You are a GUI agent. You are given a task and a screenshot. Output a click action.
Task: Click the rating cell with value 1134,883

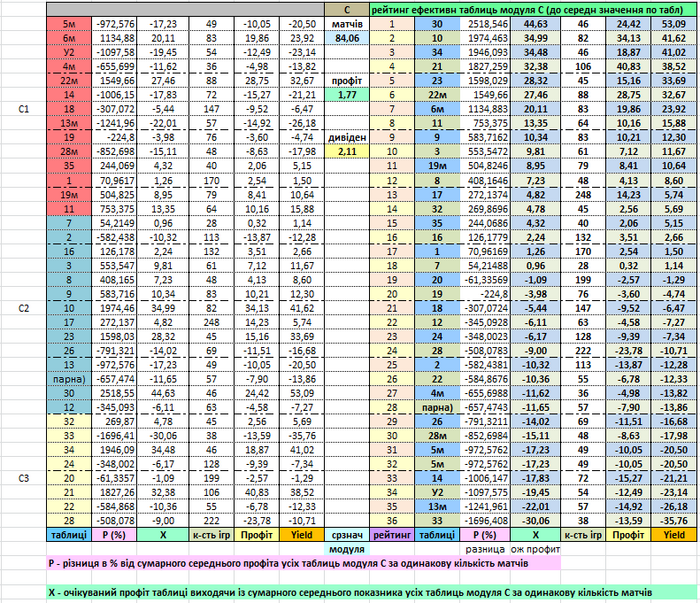click(485, 109)
